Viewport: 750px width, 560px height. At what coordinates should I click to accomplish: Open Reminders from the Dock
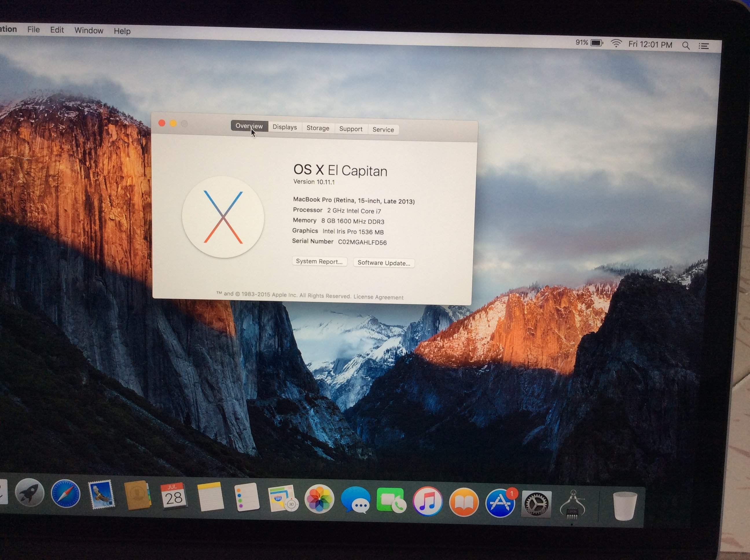point(247,497)
